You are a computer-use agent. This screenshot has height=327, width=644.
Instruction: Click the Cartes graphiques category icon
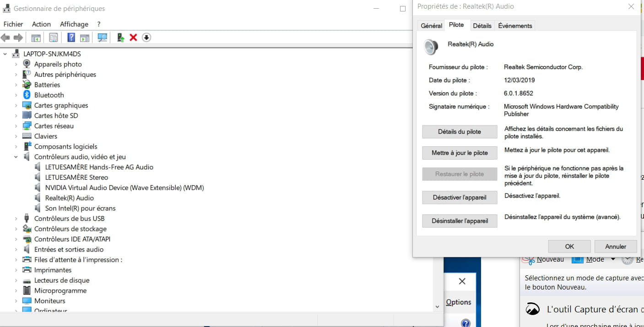click(27, 105)
